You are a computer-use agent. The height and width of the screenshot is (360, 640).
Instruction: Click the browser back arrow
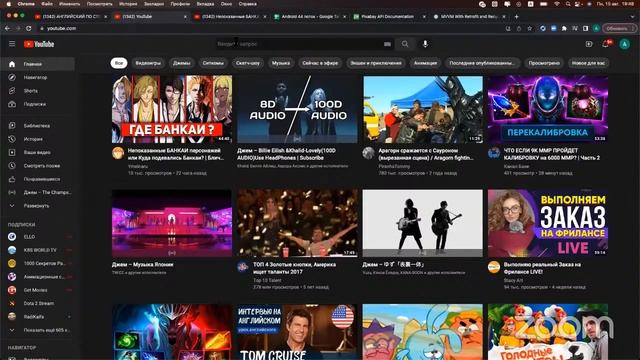7,29
